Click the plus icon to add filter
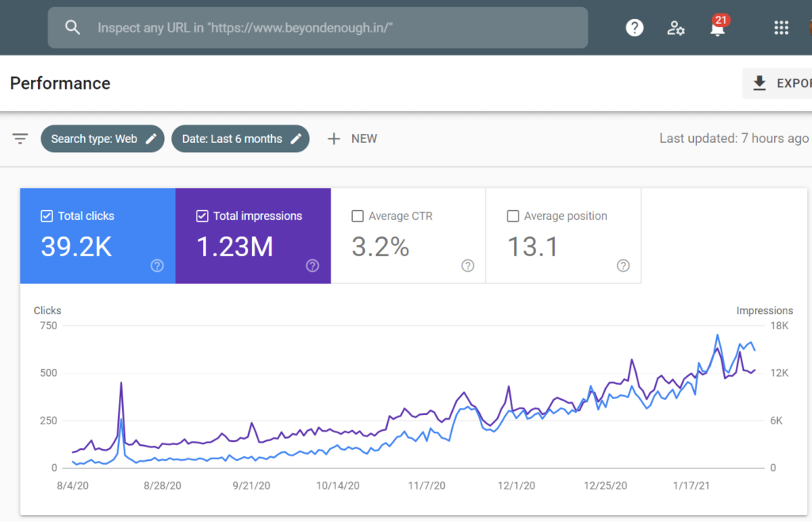Viewport: 812px width, 522px height. tap(334, 139)
